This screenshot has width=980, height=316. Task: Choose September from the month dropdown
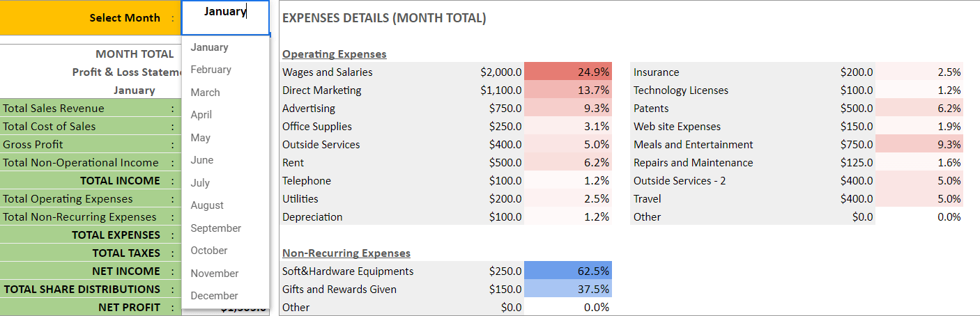[x=216, y=228]
